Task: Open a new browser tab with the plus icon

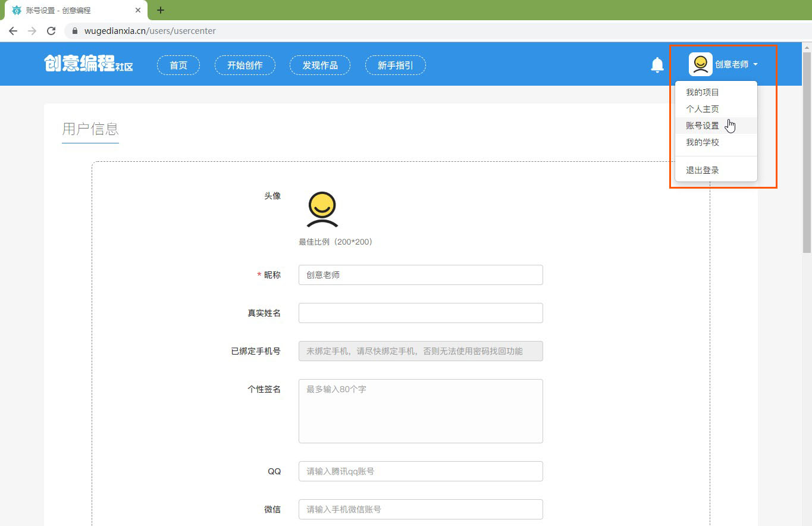Action: tap(160, 10)
